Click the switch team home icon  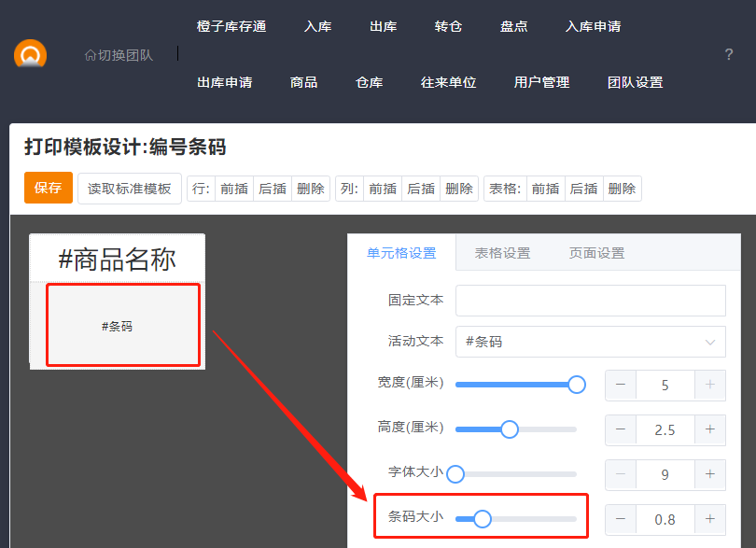pyautogui.click(x=91, y=55)
